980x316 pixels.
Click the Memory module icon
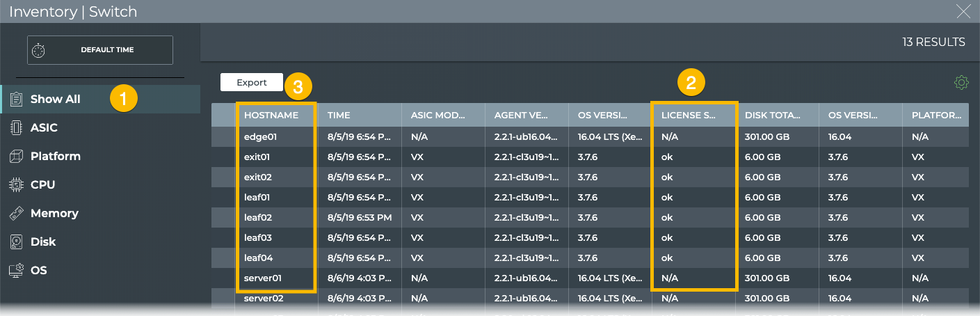coord(17,213)
